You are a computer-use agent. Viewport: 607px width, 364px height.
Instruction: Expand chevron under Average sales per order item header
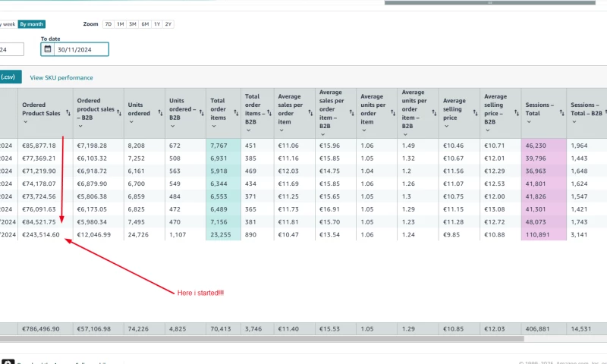tap(281, 130)
